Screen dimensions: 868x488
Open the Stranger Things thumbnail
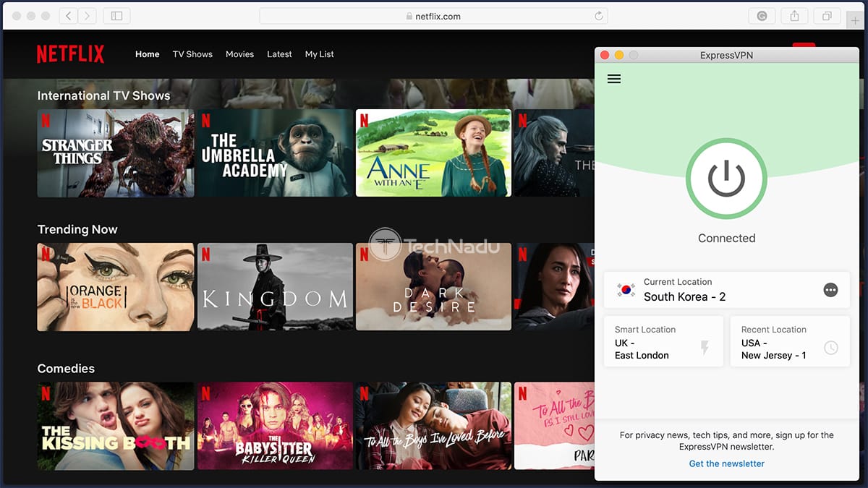116,153
